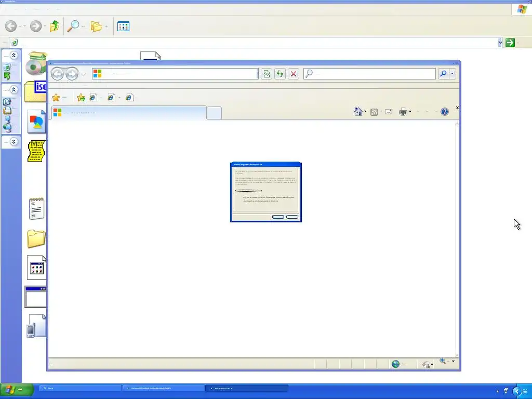Screen dimensions: 532x399
Task: Click the network globe icon in sidebar
Action: (x=7, y=128)
